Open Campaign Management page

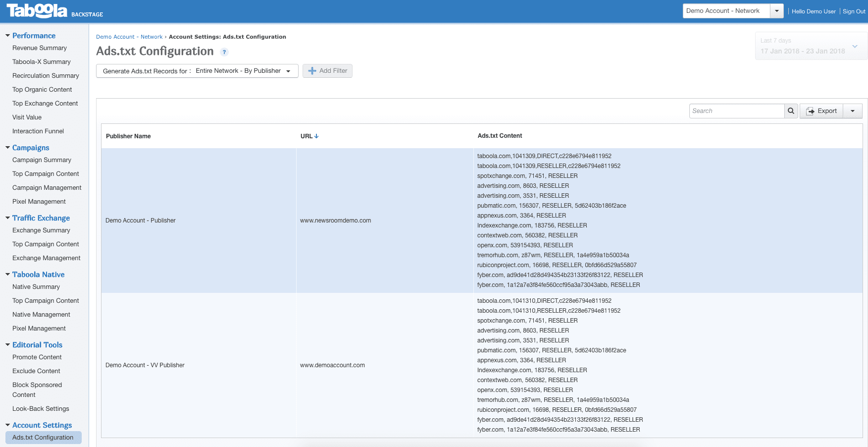[x=47, y=188]
